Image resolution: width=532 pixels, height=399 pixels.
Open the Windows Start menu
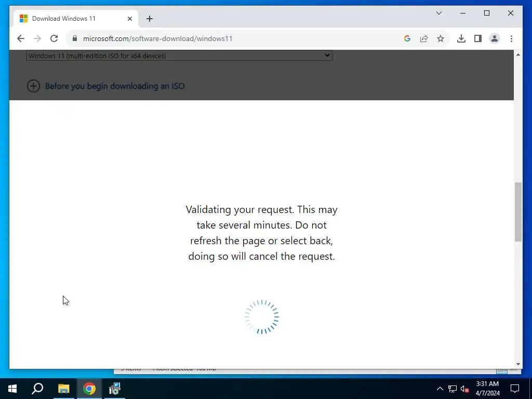12,389
